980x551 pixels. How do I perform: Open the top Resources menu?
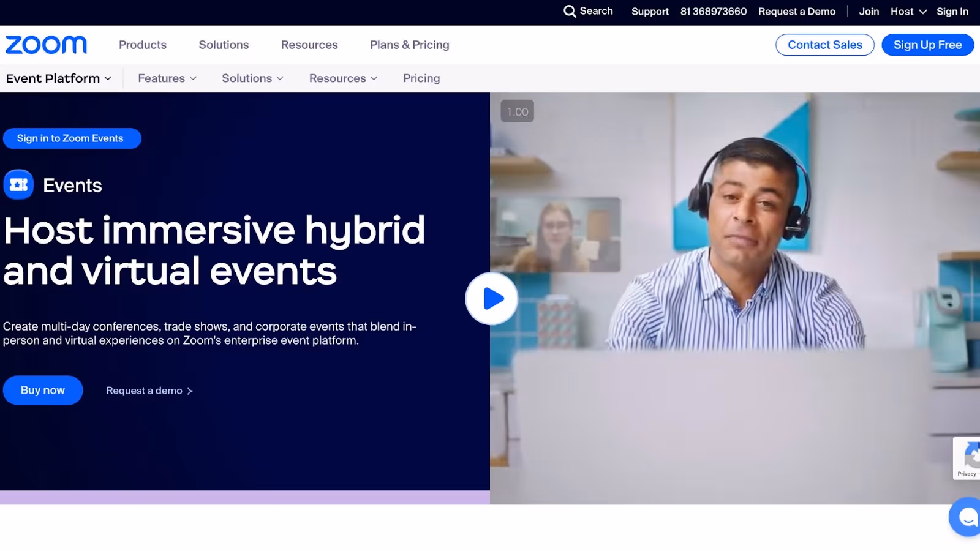pyautogui.click(x=309, y=45)
